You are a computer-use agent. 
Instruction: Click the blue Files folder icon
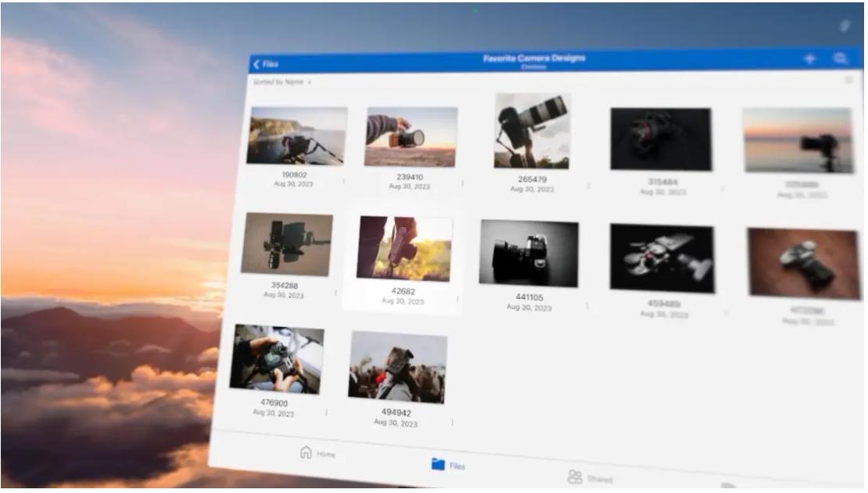pos(438,463)
